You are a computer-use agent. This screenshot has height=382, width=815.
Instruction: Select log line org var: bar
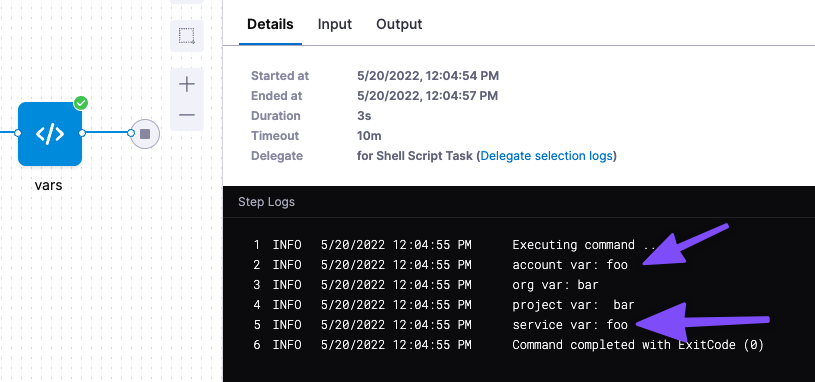[426, 285]
